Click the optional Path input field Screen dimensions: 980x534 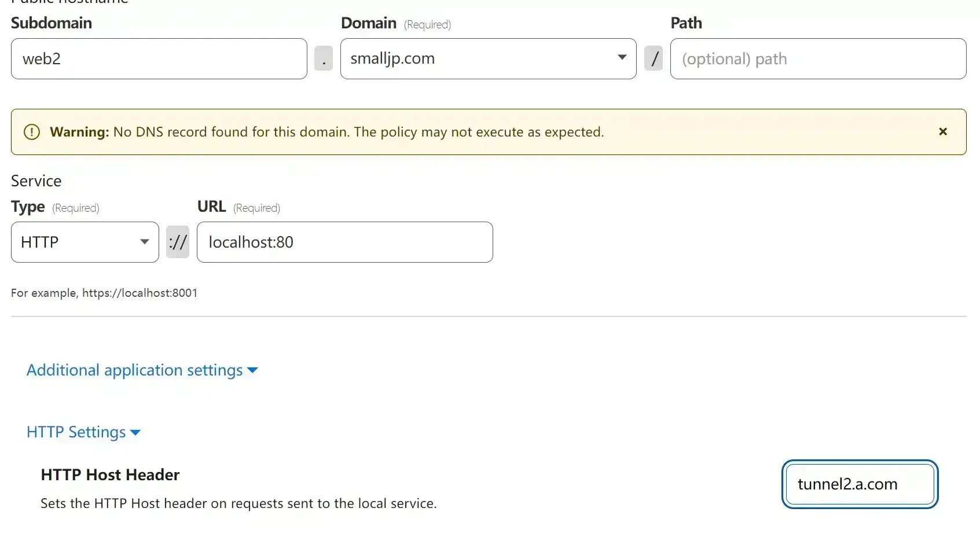(x=818, y=58)
